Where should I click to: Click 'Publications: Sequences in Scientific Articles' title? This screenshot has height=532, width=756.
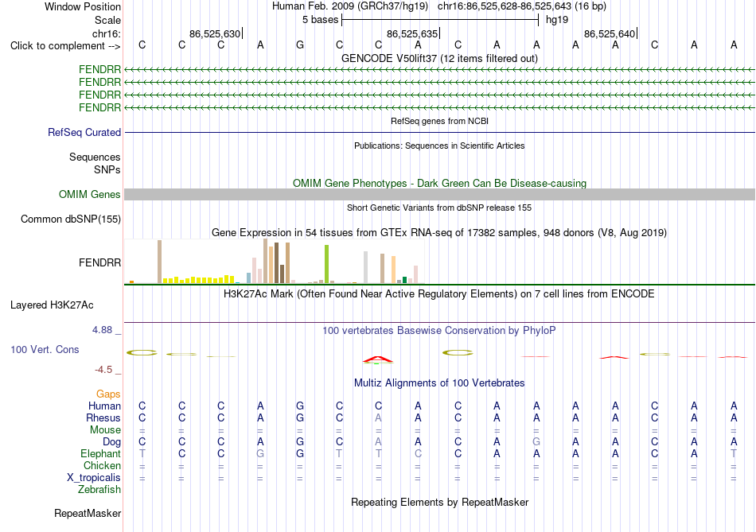point(439,146)
